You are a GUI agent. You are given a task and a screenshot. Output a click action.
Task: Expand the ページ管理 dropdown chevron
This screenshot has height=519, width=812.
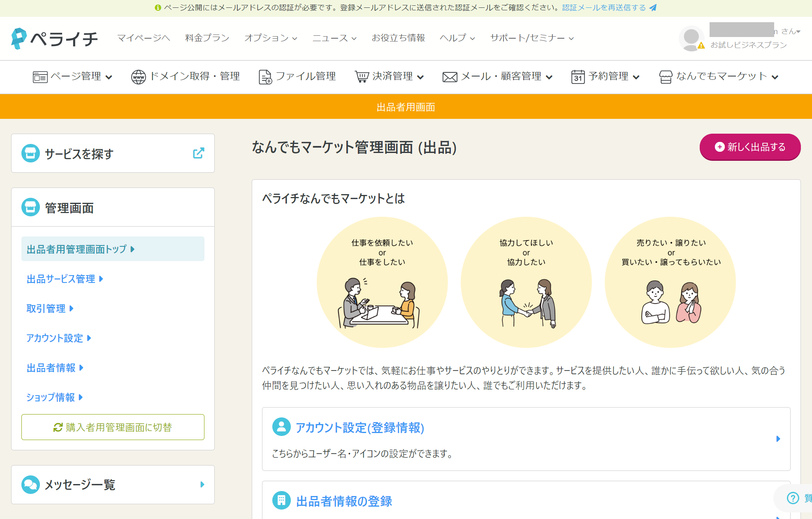click(x=109, y=77)
